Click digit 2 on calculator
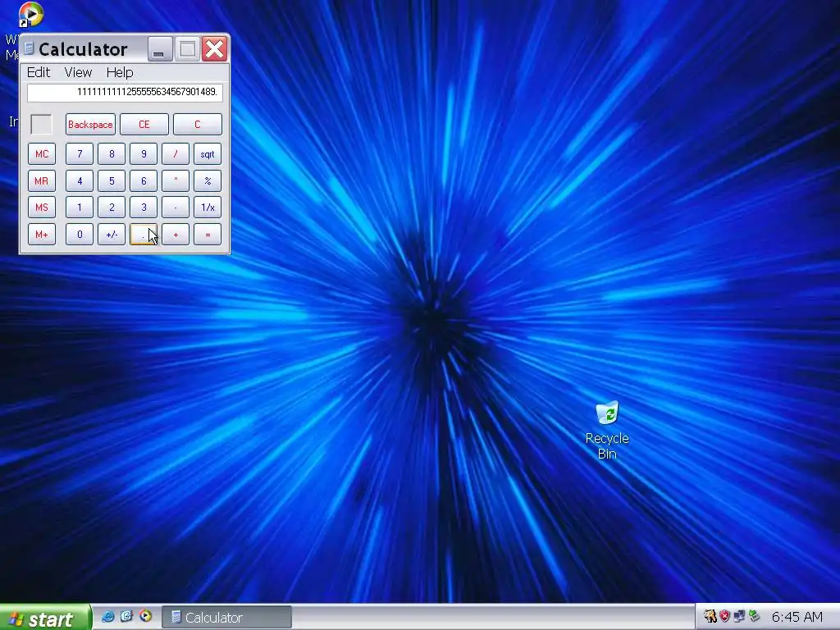This screenshot has height=630, width=840. (112, 208)
